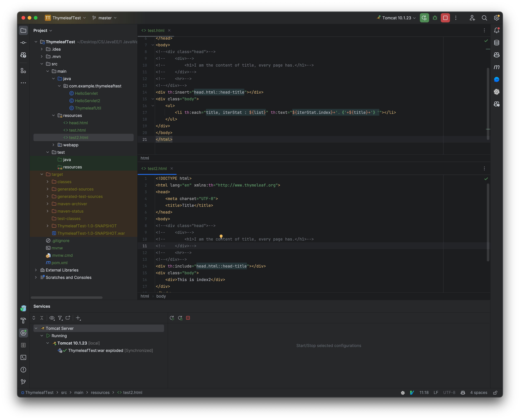
Task: Open tab options menu for test2.html pane
Action: click(484, 169)
